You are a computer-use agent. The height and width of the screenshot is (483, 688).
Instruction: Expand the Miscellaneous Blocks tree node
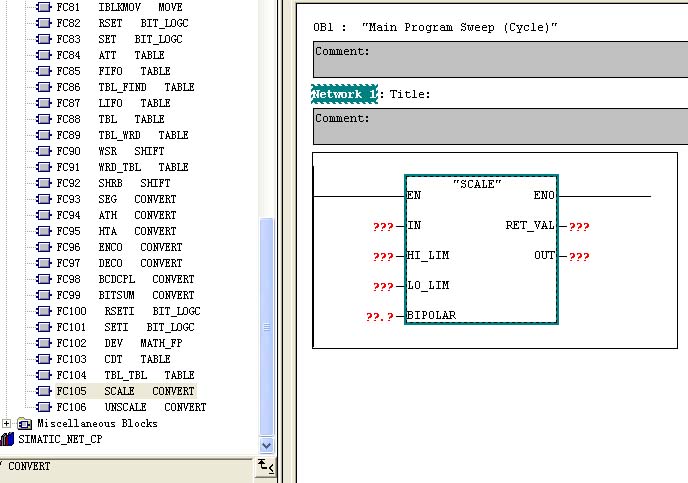click(x=7, y=423)
